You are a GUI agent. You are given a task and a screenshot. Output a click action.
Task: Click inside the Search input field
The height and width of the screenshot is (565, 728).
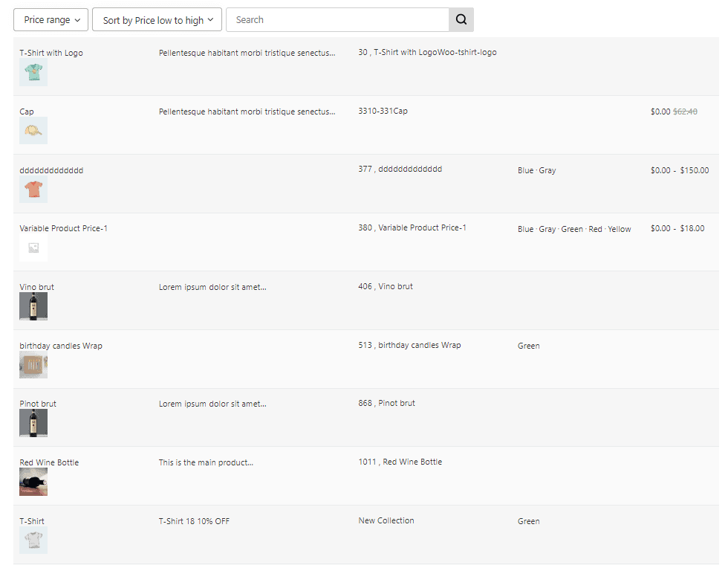tap(334, 19)
